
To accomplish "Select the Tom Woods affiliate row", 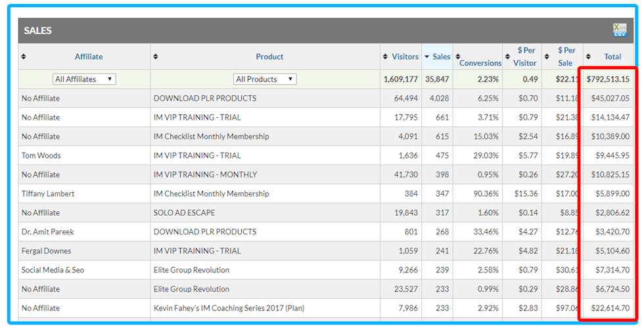I will pyautogui.click(x=41, y=155).
